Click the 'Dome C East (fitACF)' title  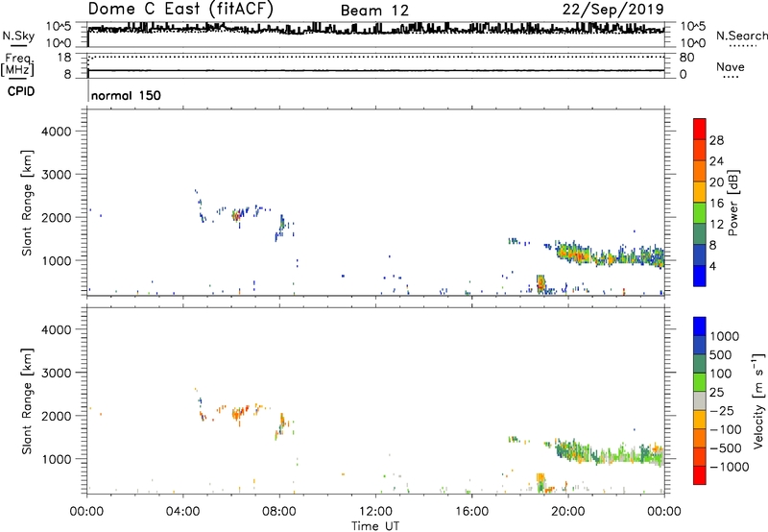180,10
